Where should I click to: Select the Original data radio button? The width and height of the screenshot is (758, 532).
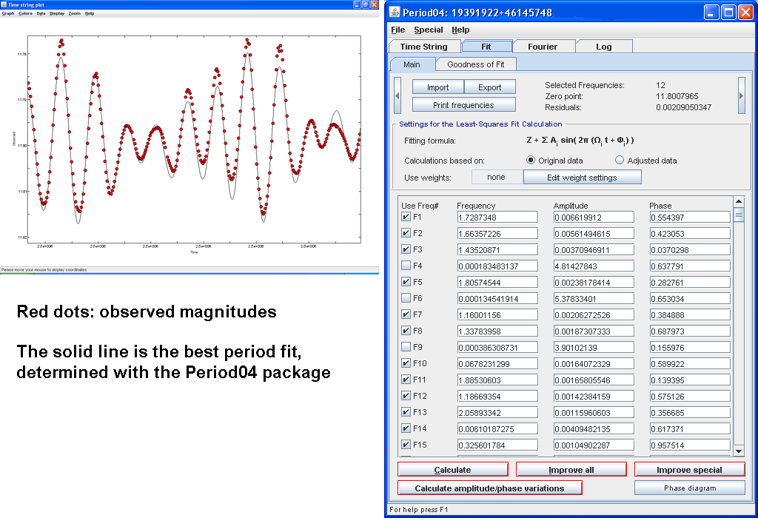pos(531,160)
